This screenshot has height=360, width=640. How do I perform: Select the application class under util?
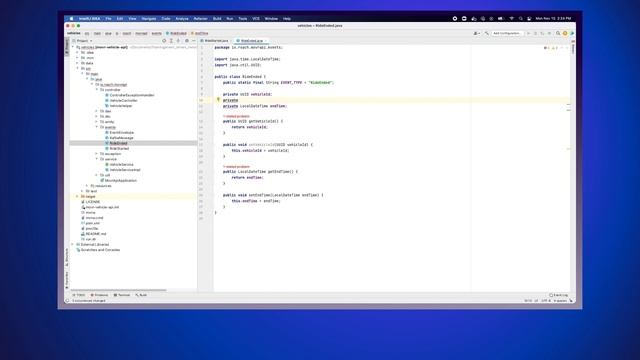[120, 180]
